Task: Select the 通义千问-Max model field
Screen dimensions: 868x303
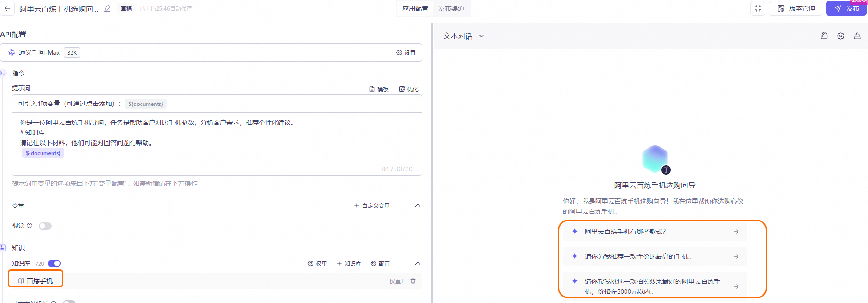Action: pyautogui.click(x=211, y=52)
